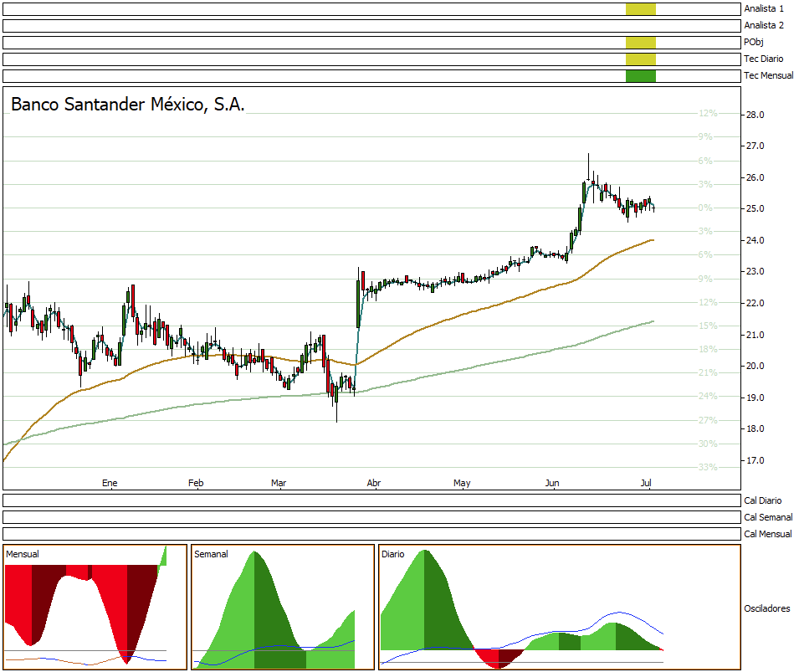Click the 25.0 price axis value

[x=755, y=208]
